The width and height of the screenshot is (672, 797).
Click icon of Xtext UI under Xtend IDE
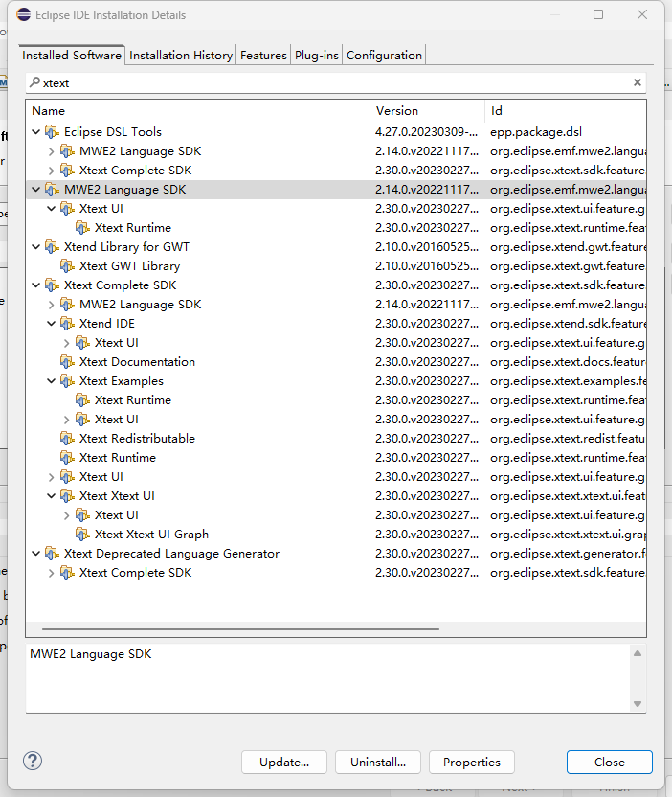tap(82, 343)
